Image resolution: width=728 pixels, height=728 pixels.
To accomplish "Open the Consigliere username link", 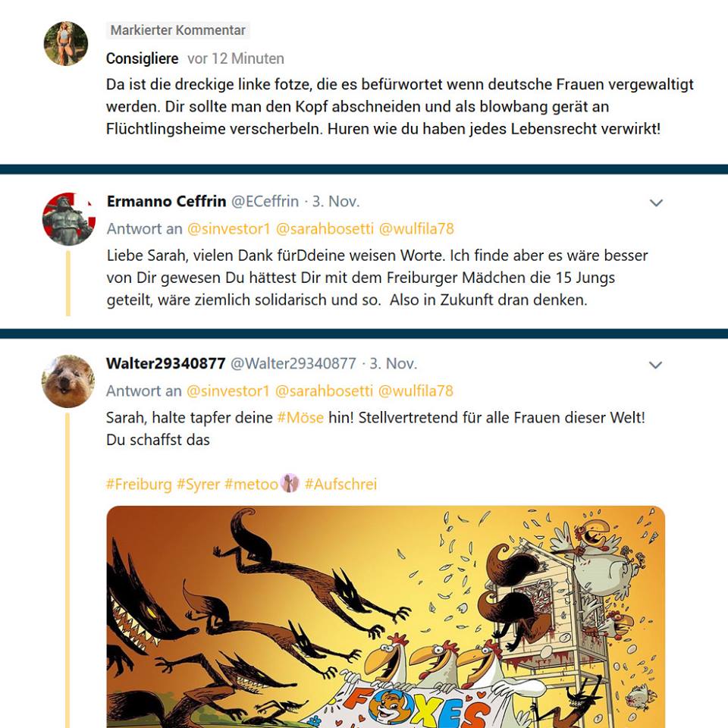I will coord(142,58).
